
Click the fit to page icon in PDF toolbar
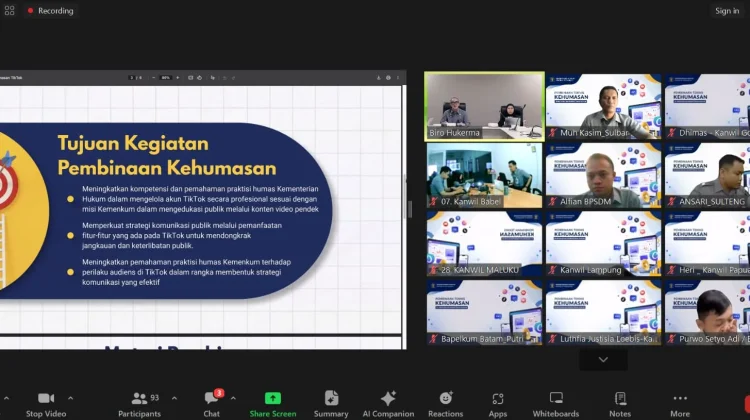(190, 77)
